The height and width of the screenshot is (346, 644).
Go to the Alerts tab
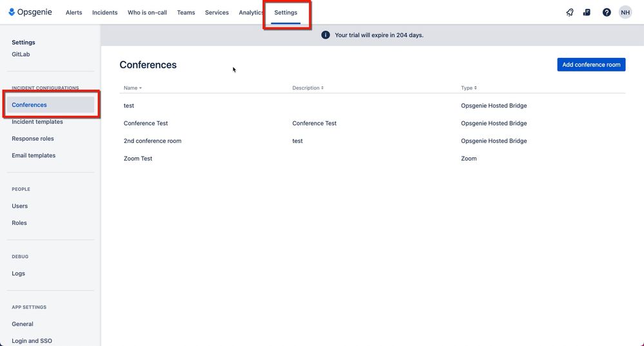click(x=74, y=12)
